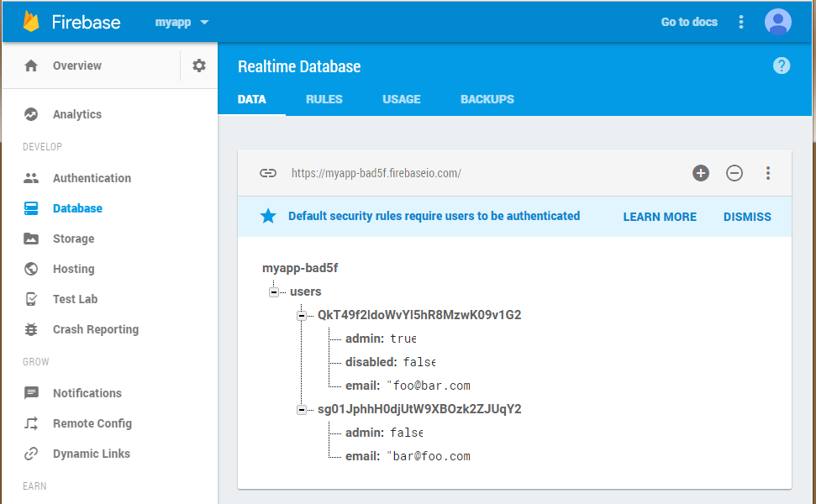Viewport: 816px width, 504px height.
Task: Click the Overview home icon
Action: 31,66
